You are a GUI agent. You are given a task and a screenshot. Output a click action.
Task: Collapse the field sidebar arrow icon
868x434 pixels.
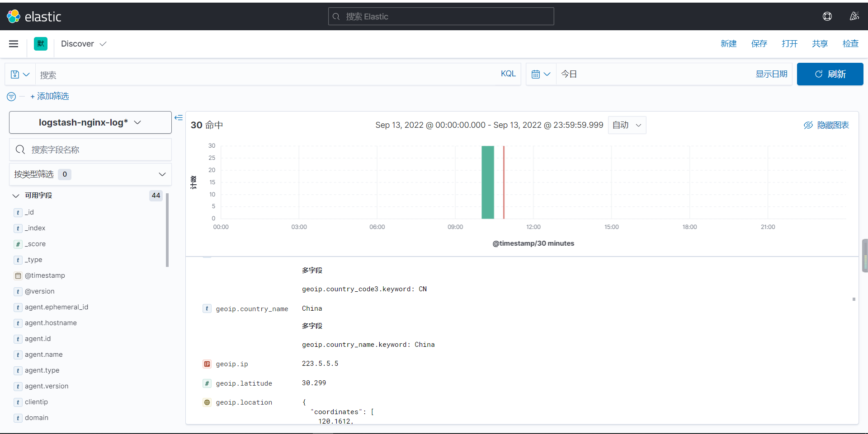point(179,118)
